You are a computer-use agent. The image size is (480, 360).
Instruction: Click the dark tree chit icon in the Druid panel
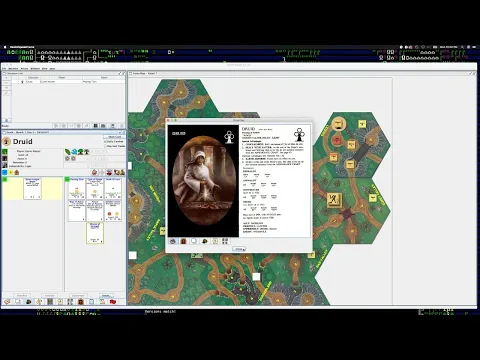click(87, 152)
